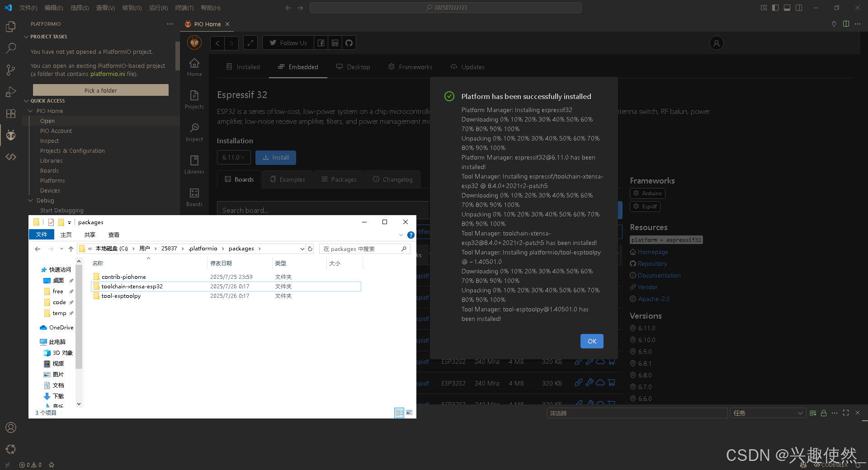Viewport: 868px width, 470px height.
Task: Open Search view in activity bar
Action: click(11, 48)
